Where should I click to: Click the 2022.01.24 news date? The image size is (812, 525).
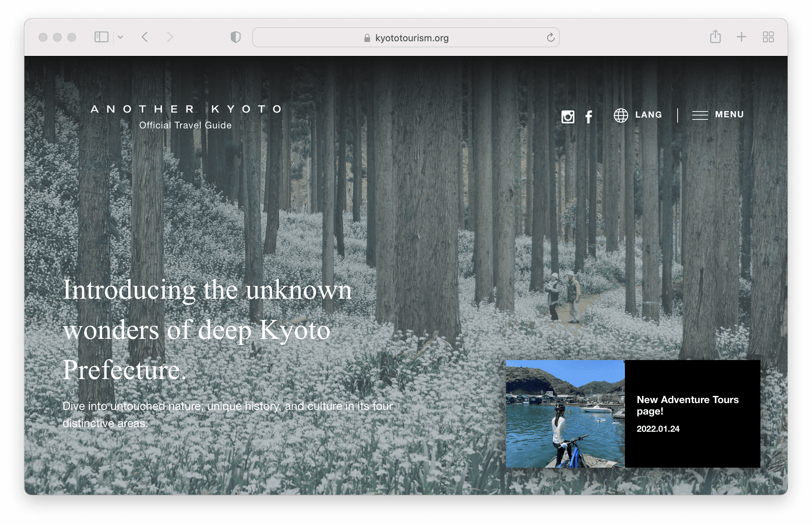click(x=658, y=429)
